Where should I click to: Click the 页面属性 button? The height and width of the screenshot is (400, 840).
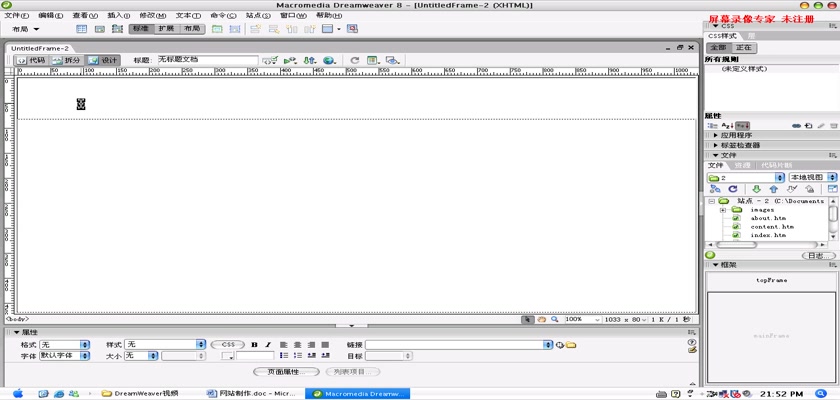(286, 372)
